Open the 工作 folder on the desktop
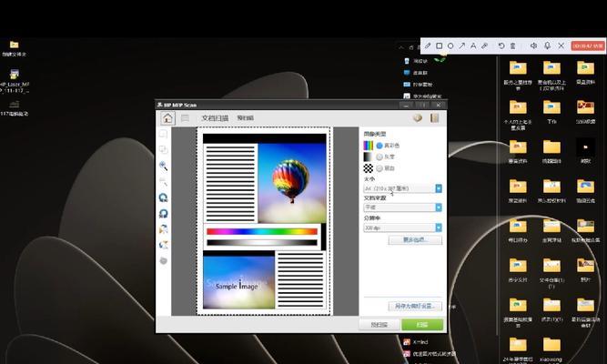The image size is (607, 364). pos(551,112)
